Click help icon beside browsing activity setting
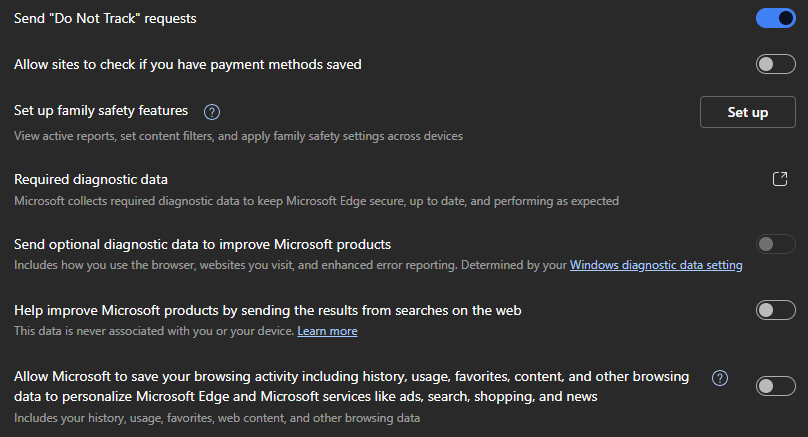Screen dimensions: 808x437 coord(719,378)
